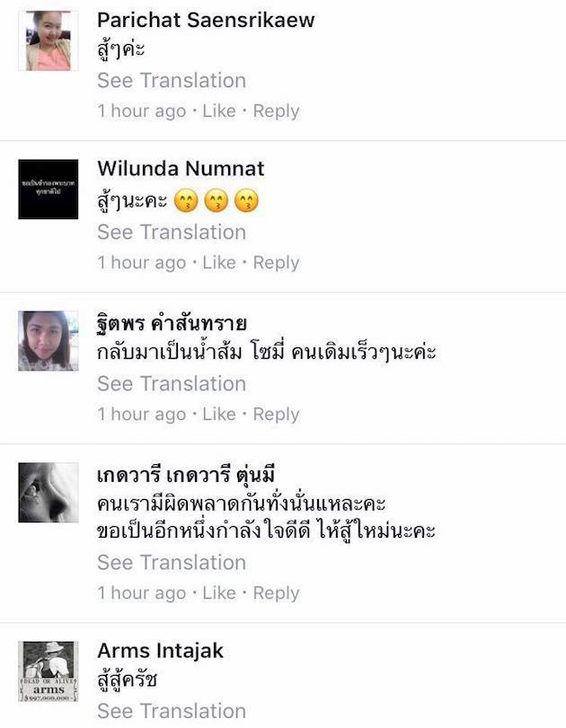This screenshot has width=566, height=728.
Task: See Translation of Wilunda Numnat's comment
Action: click(x=172, y=232)
